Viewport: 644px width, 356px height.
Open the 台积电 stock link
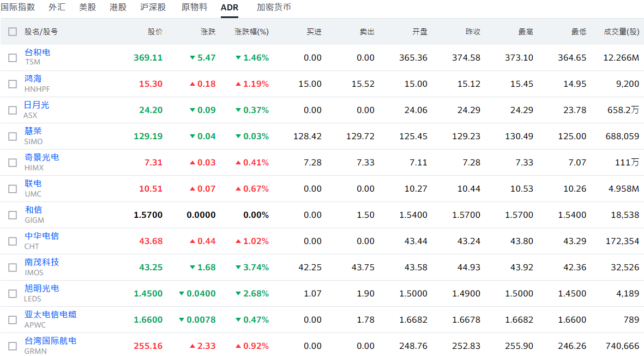click(38, 52)
